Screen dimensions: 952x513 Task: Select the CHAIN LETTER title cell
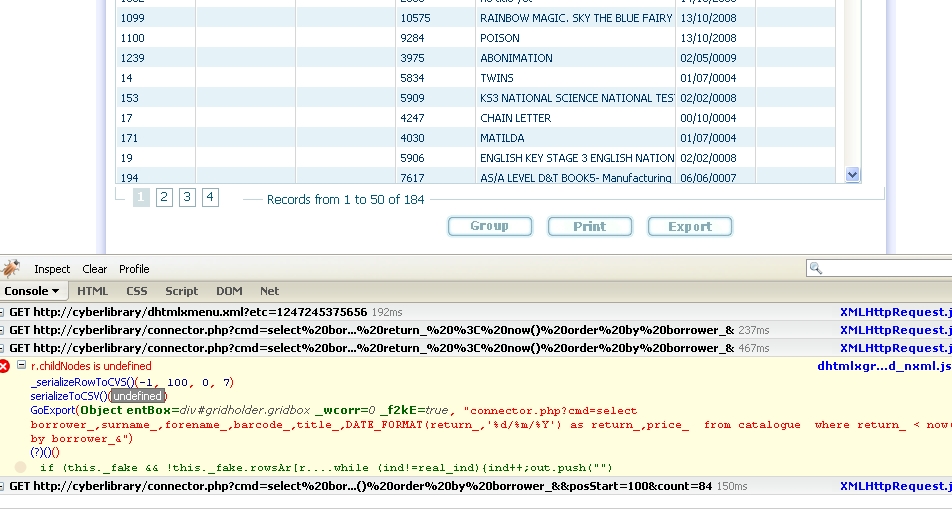(x=576, y=118)
